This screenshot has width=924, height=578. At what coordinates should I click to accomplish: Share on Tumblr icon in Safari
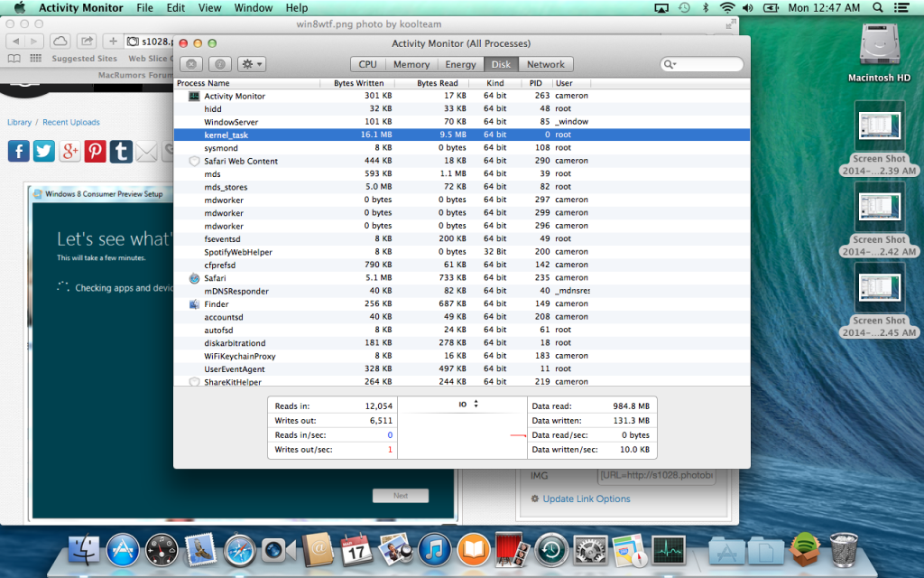click(121, 152)
